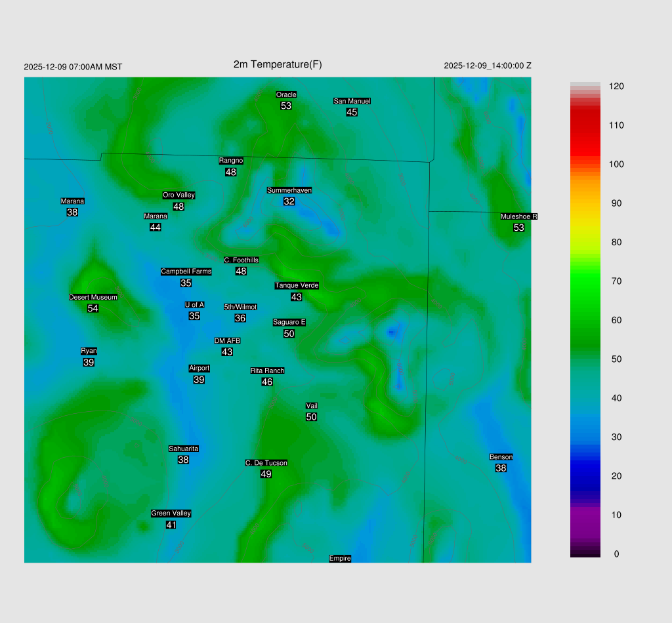
Task: Click the red 110 level on colorbar
Action: click(585, 125)
